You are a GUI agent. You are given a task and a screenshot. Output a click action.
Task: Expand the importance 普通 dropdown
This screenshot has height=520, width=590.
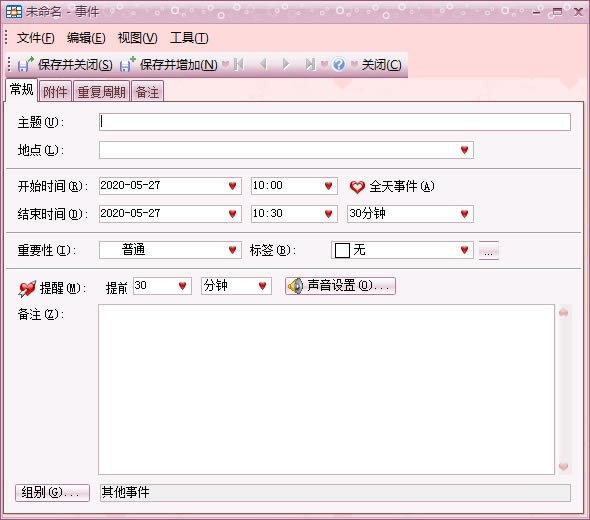(233, 250)
